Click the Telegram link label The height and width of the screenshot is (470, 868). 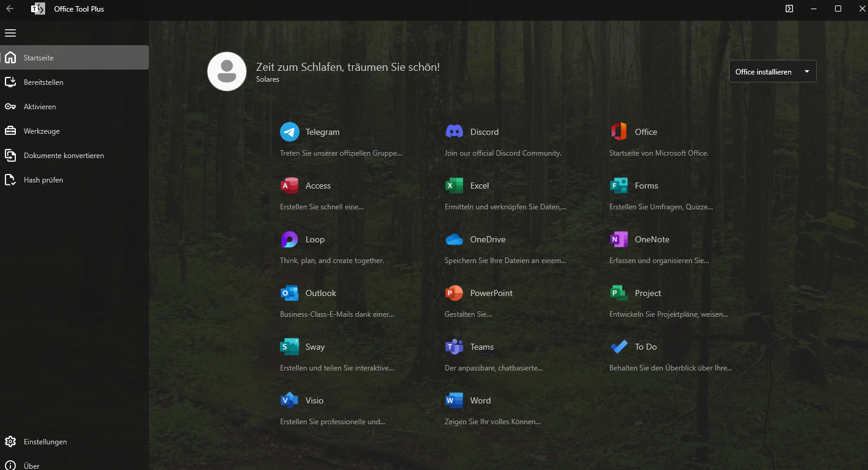323,132
